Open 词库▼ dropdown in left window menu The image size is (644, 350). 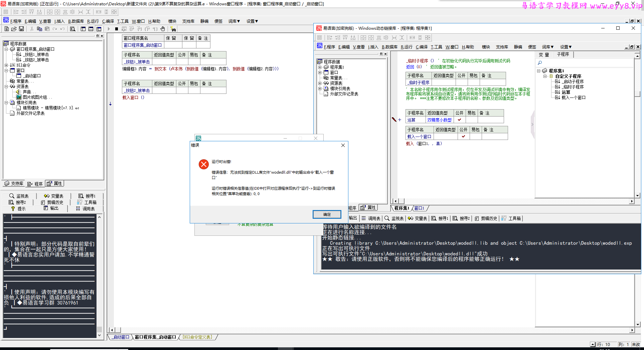tap(234, 21)
